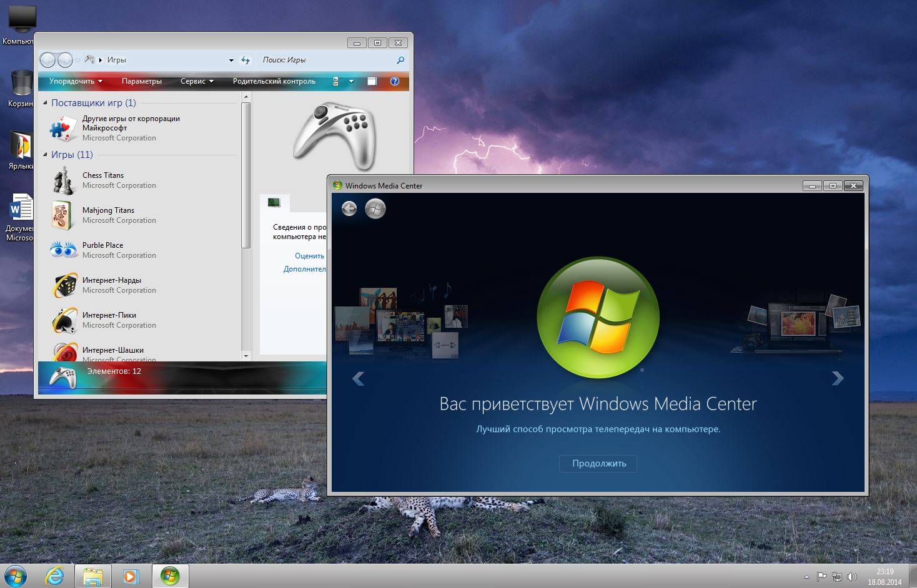Click Explorer forward navigation button

[65, 60]
